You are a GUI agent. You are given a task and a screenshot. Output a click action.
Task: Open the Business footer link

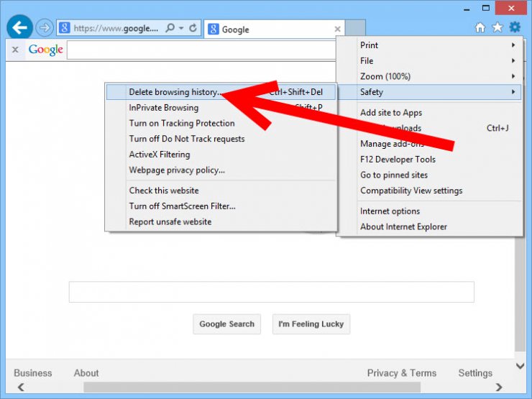coord(33,373)
